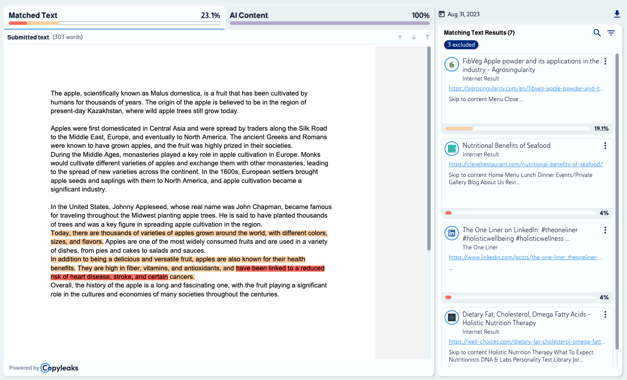Open the Dietary Fat, Cholesterol result menu
The height and width of the screenshot is (380, 627).
(605, 314)
